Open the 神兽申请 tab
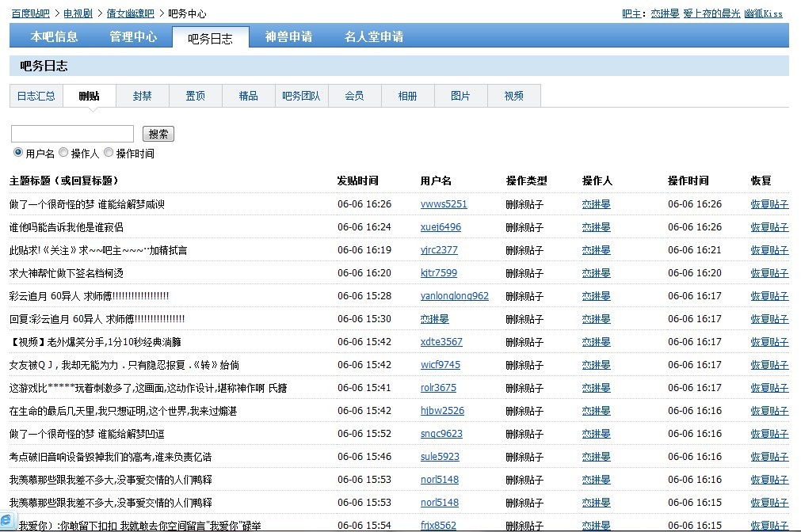 click(288, 36)
